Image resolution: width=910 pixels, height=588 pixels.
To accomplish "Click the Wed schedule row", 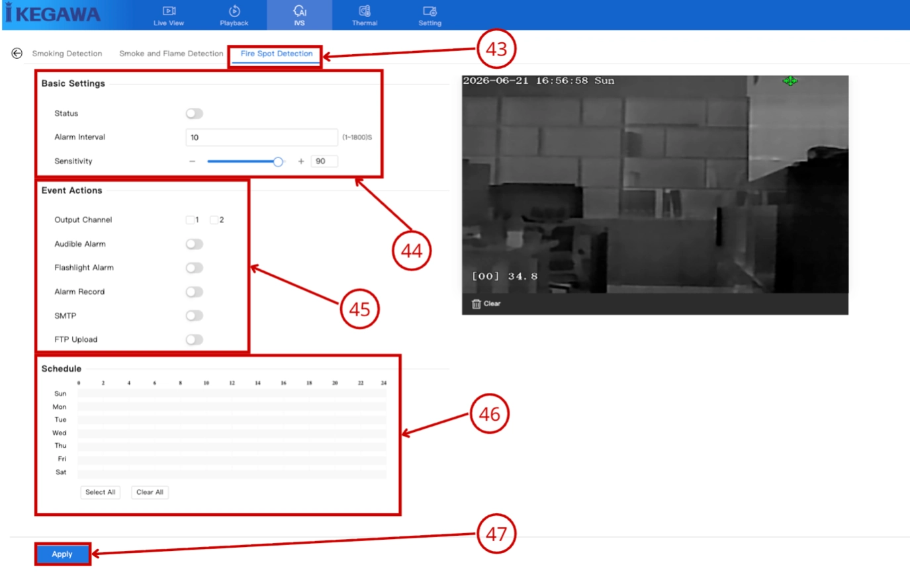I will coord(232,433).
